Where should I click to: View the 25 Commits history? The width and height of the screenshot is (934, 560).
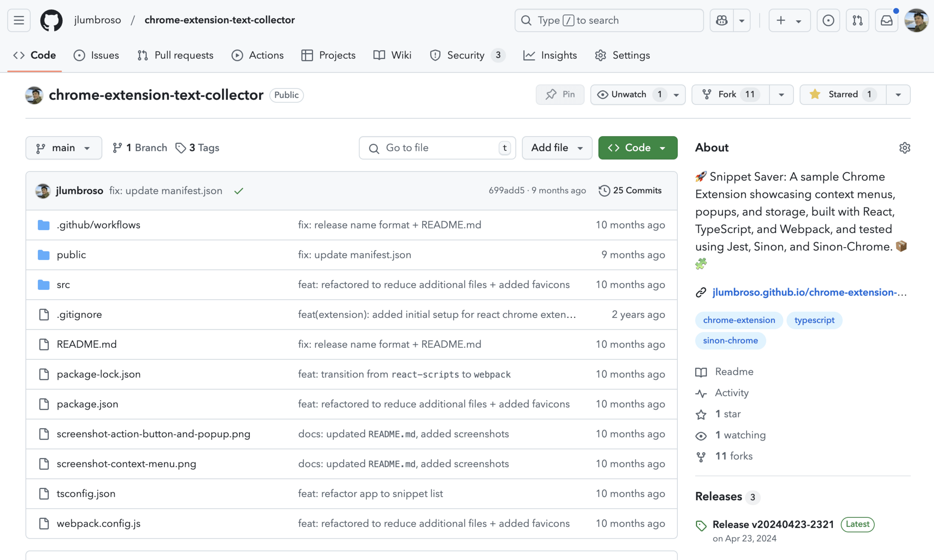[x=630, y=190]
